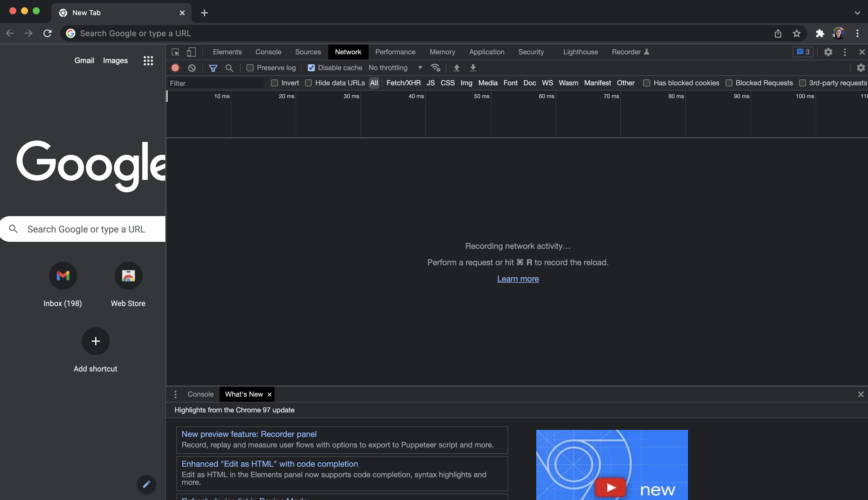This screenshot has width=868, height=500.
Task: Expand the tab search chevron
Action: click(x=857, y=13)
